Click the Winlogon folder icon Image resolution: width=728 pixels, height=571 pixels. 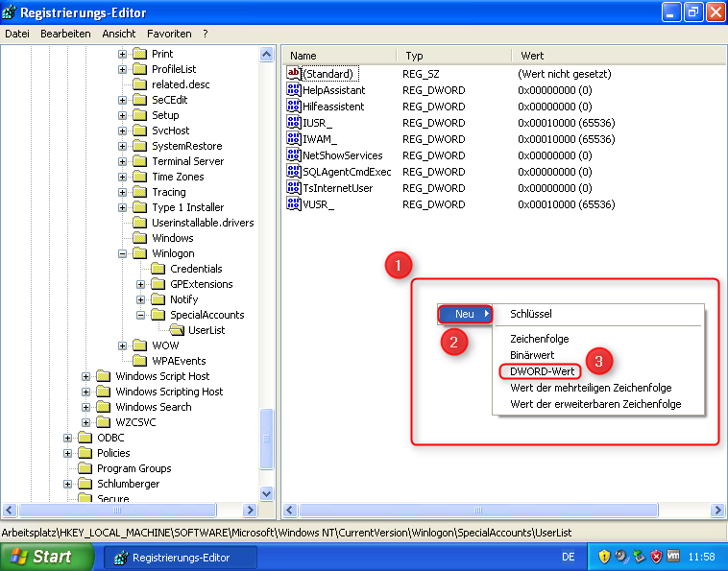click(x=140, y=253)
